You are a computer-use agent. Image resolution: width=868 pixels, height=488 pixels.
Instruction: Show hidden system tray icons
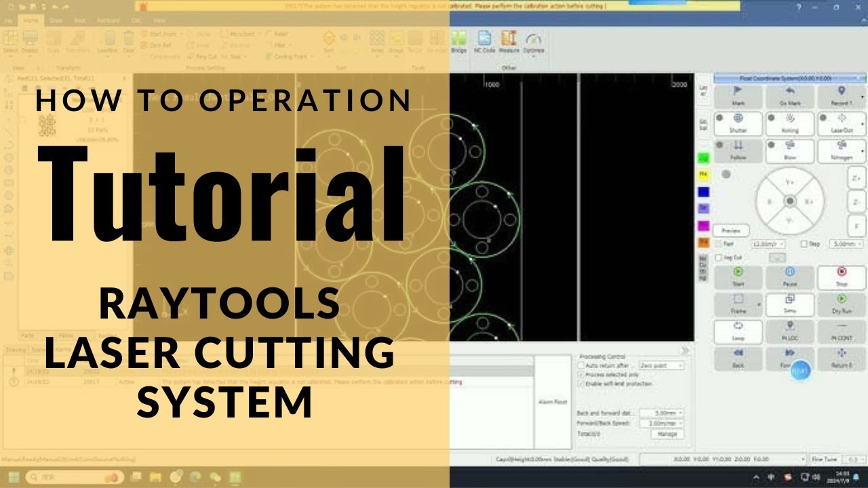coord(756,477)
